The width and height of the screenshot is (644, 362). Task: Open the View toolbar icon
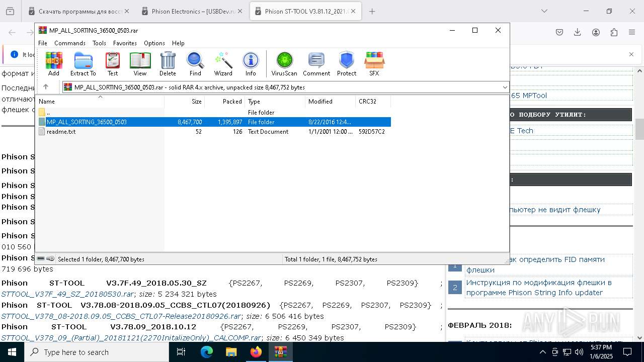coord(140,64)
